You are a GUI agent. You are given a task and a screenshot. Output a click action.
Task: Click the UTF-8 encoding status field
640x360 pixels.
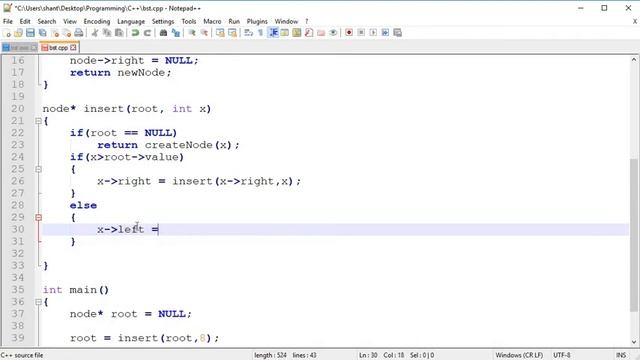click(x=562, y=355)
